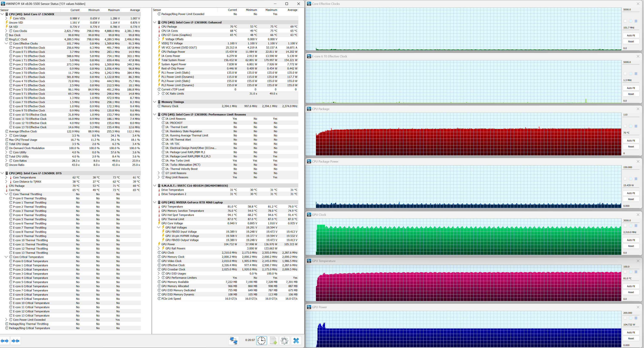Click the clock reset timer icon

pos(261,340)
